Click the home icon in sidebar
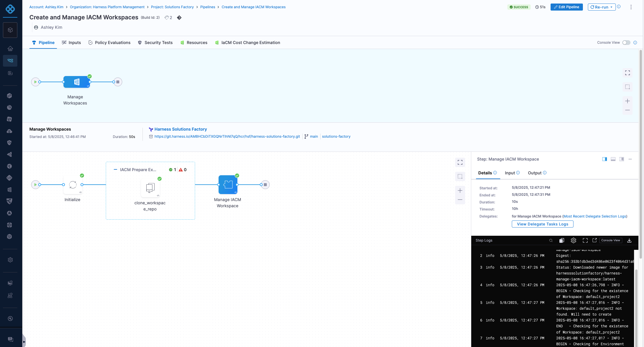644x347 pixels. (10, 48)
